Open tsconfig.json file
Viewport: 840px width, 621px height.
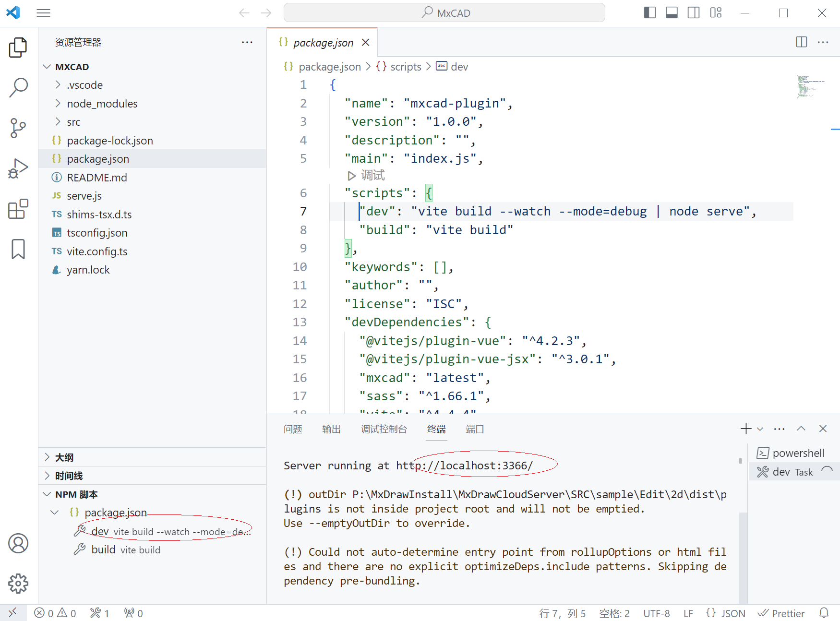tap(152, 233)
